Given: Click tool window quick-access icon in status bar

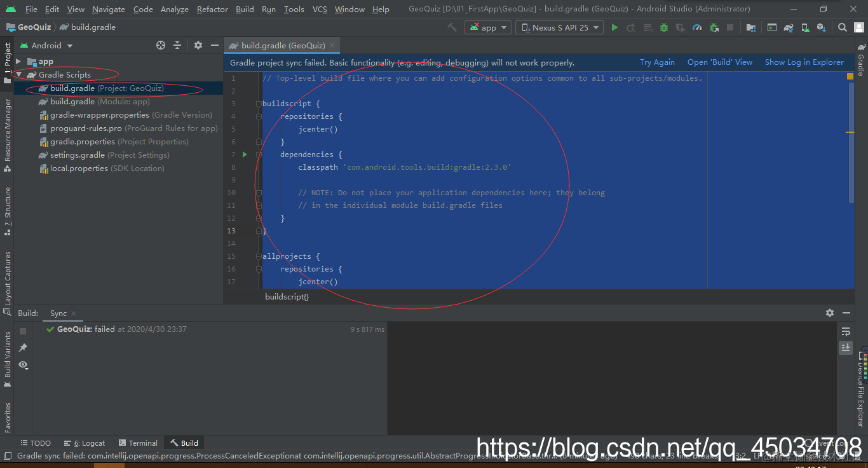Looking at the screenshot, I should tap(7, 455).
